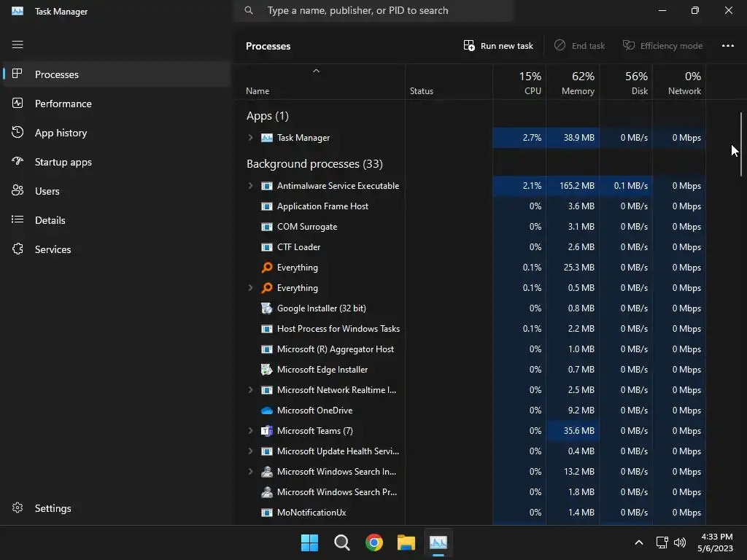Expand the Microsoft Teams (7) group
Viewport: 747px width, 560px height.
pos(251,430)
